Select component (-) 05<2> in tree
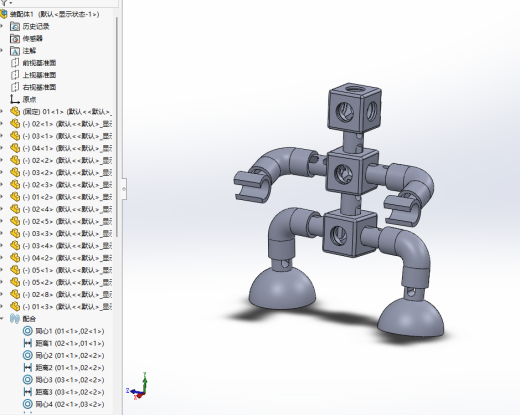The height and width of the screenshot is (415, 520). click(67, 282)
